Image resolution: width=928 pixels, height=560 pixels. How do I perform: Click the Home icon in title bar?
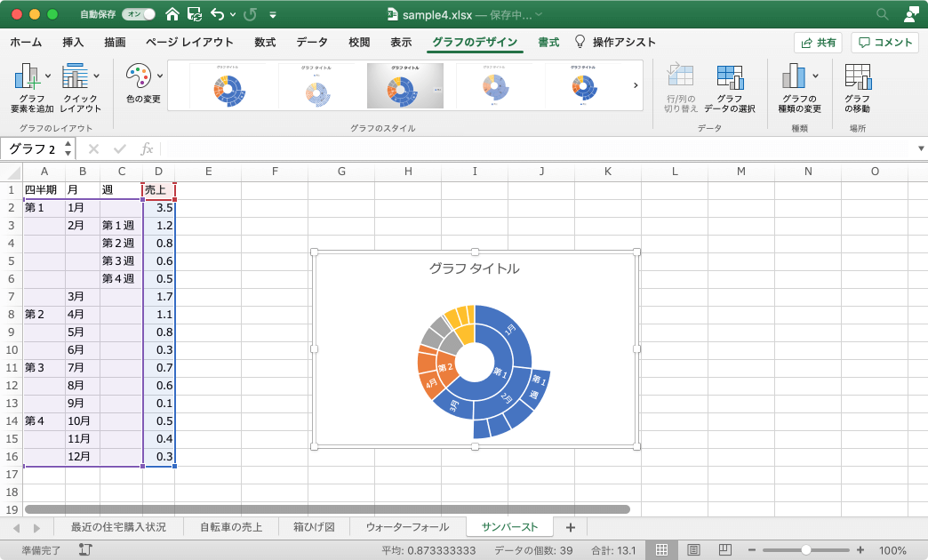pyautogui.click(x=172, y=14)
